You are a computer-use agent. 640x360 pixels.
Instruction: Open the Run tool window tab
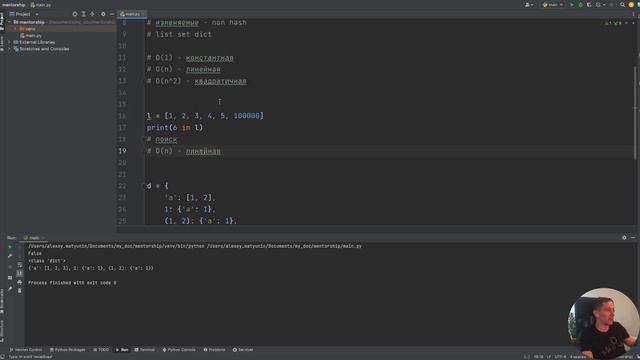(x=122, y=350)
